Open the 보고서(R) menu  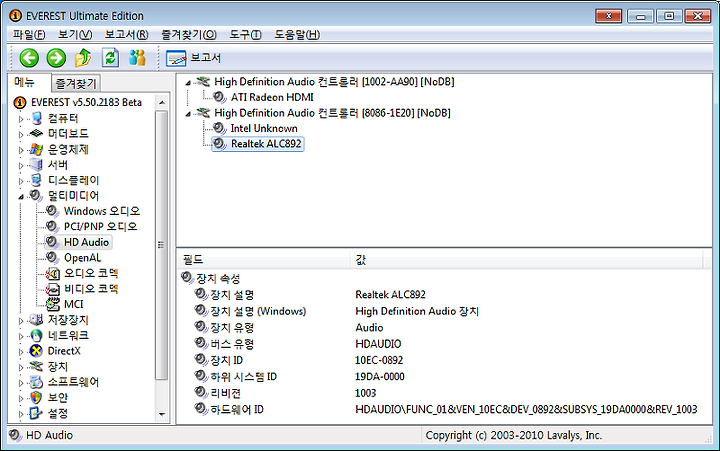click(126, 34)
